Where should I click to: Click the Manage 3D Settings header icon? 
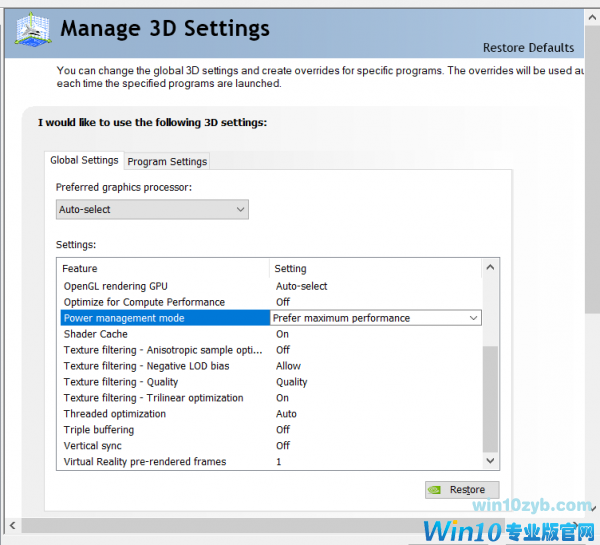click(x=33, y=29)
